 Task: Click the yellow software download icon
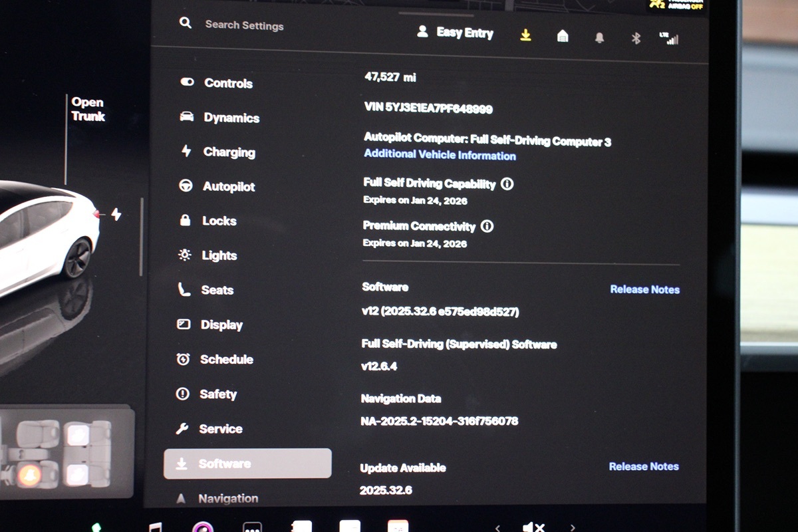525,35
